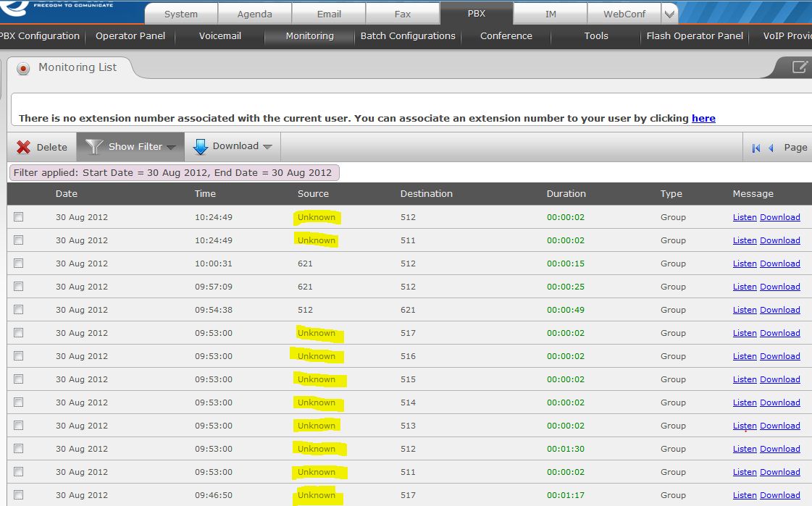Click the blue Download arrow icon
The image size is (812, 506).
pyautogui.click(x=201, y=147)
